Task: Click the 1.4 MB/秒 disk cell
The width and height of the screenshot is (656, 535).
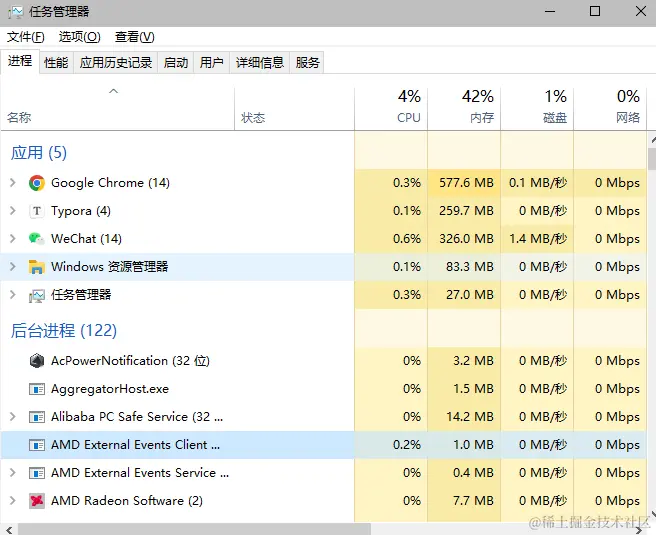Action: pyautogui.click(x=537, y=238)
